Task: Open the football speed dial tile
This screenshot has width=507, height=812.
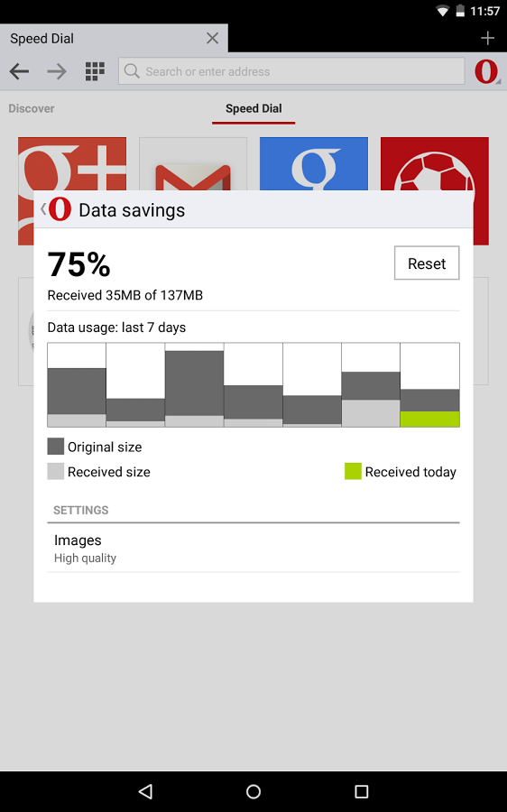Action: tap(435, 164)
